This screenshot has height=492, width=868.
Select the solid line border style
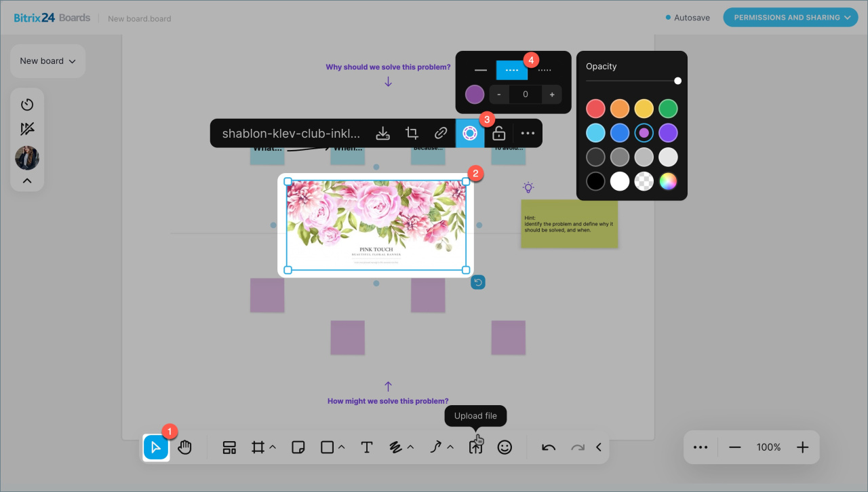481,70
